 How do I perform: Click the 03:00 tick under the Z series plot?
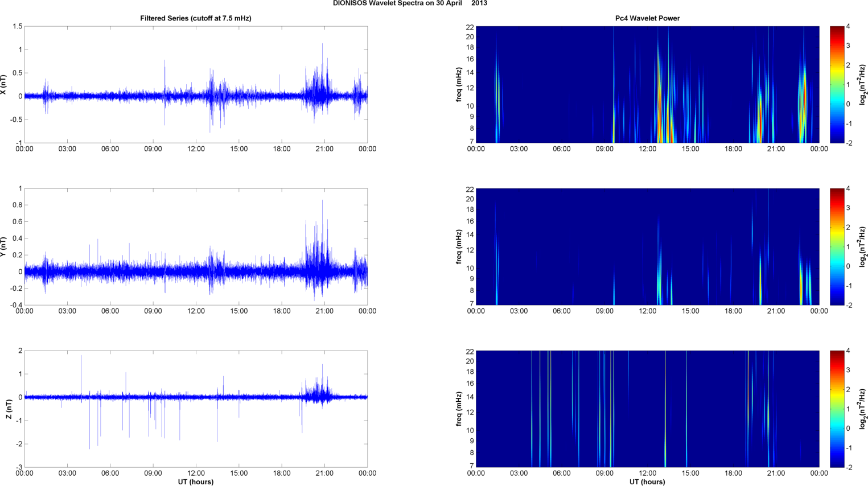coord(67,473)
